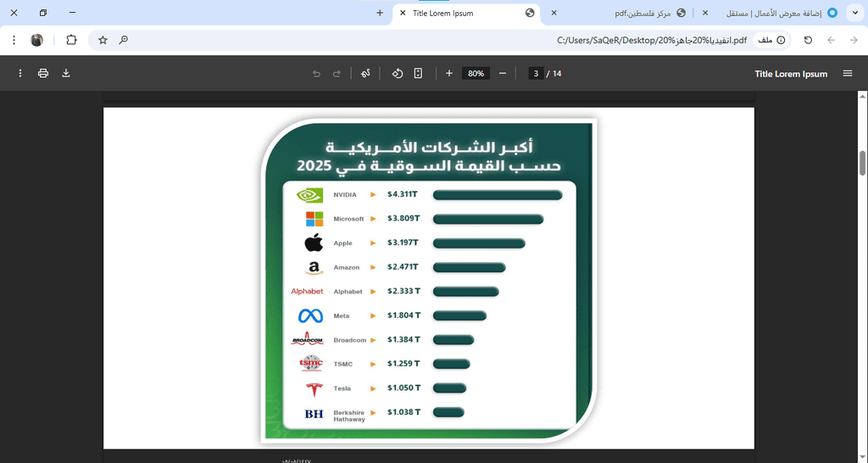Download the PDF file
This screenshot has height=463, width=868.
(x=66, y=73)
